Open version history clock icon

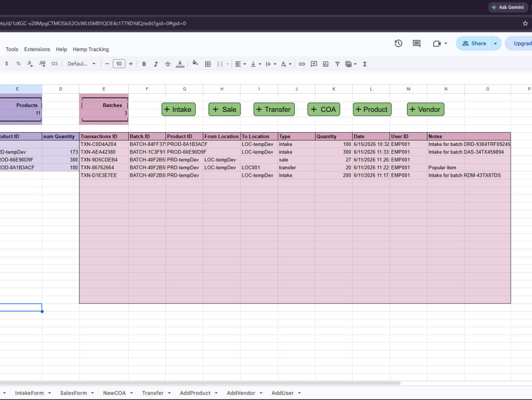pyautogui.click(x=398, y=44)
